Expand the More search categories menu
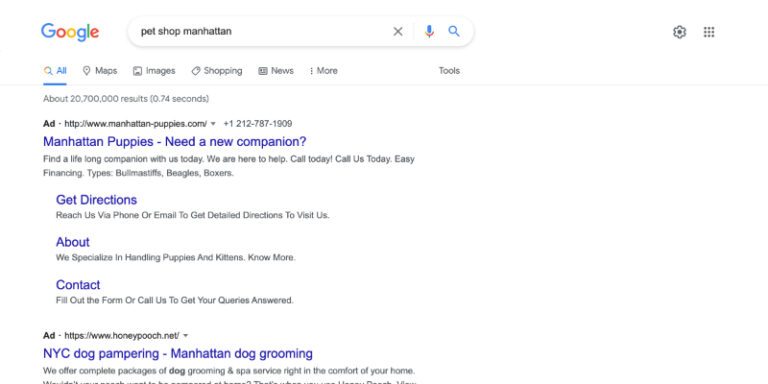 point(323,71)
